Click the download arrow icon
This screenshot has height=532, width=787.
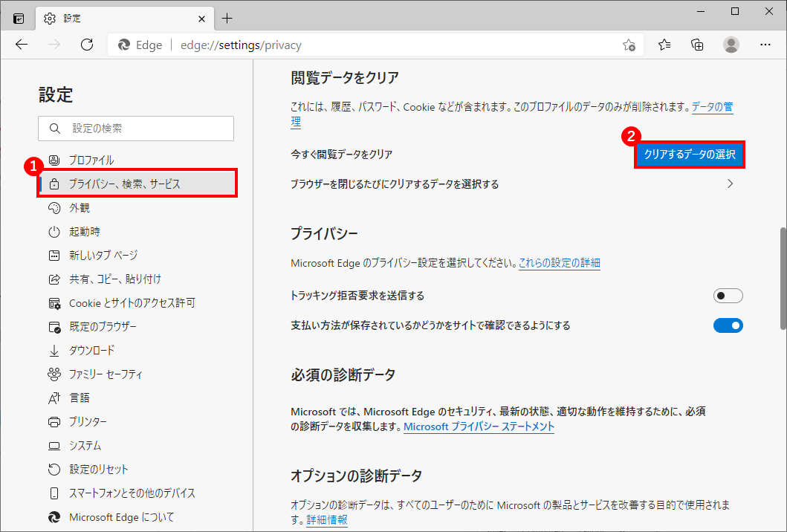[x=54, y=350]
